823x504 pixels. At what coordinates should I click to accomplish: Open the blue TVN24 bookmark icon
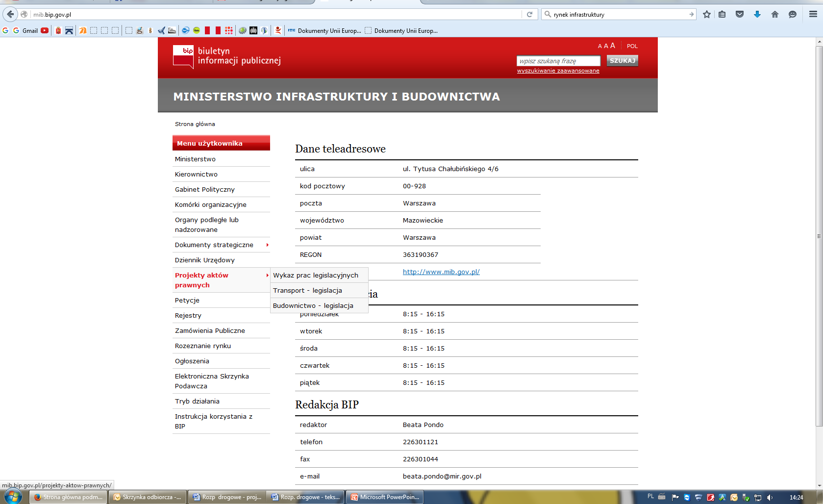point(185,30)
